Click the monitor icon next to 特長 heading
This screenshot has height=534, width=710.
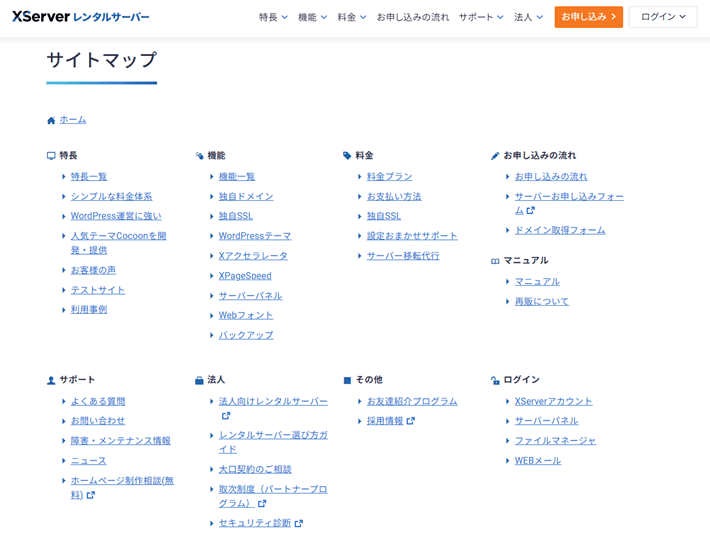click(x=51, y=156)
